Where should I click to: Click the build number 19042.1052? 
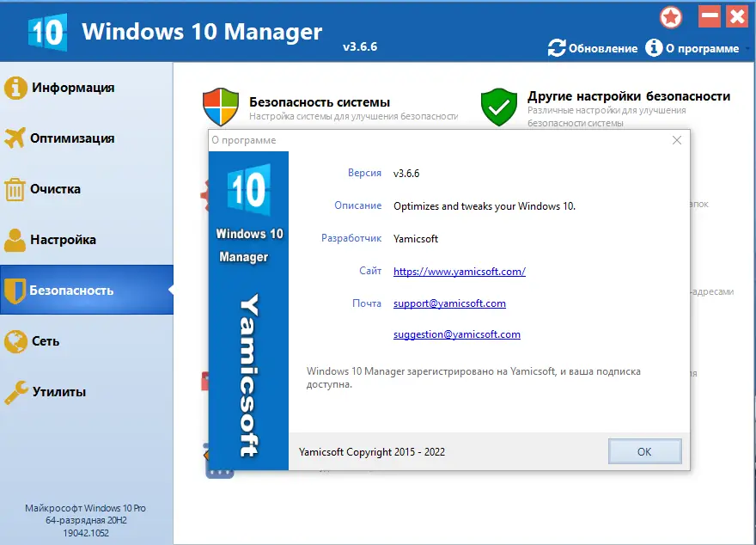click(x=86, y=533)
